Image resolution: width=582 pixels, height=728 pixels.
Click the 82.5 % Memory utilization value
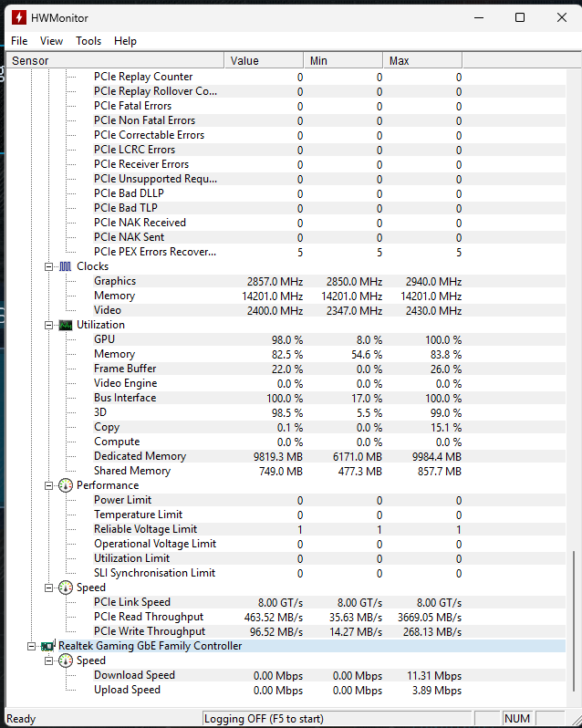point(287,355)
